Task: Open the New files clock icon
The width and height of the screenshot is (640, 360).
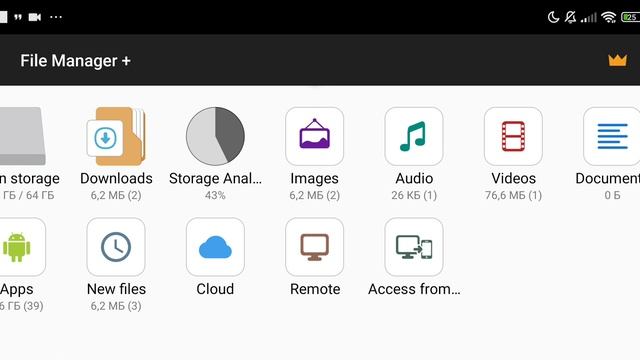Action: 116,247
